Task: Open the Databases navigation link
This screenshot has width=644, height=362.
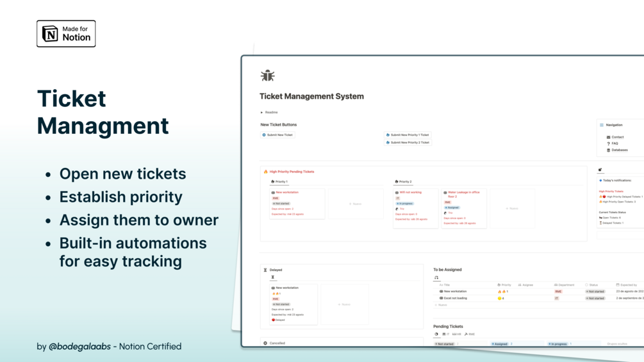Action: (620, 150)
